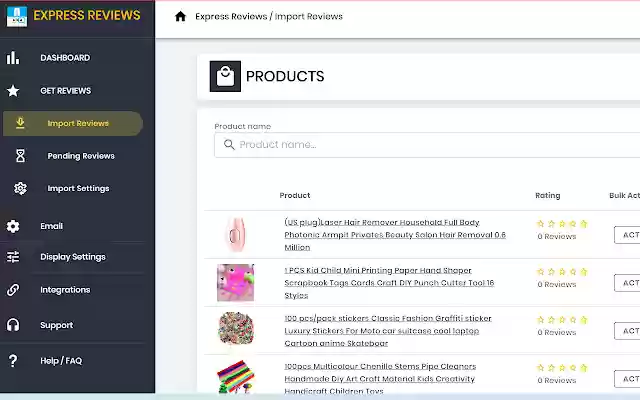This screenshot has width=640, height=400.
Task: Click the Express Reviews / Import Reviews breadcrumb
Action: pos(269,16)
